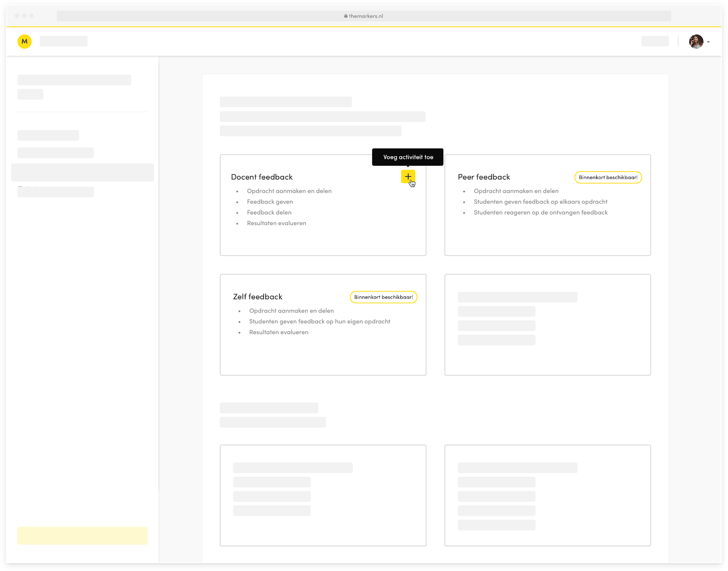The image size is (728, 571).
Task: Click the pale yellow button at sidebar bottom
Action: [82, 535]
